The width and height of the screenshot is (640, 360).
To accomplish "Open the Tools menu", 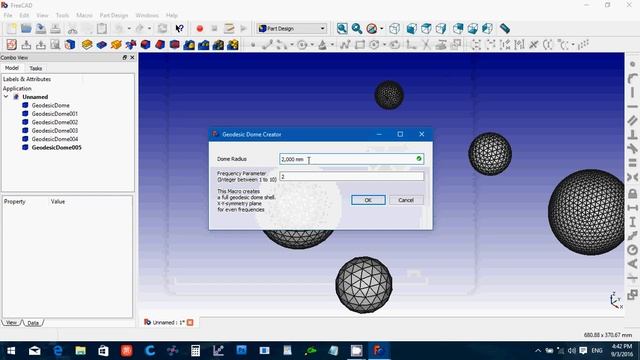I will (62, 15).
